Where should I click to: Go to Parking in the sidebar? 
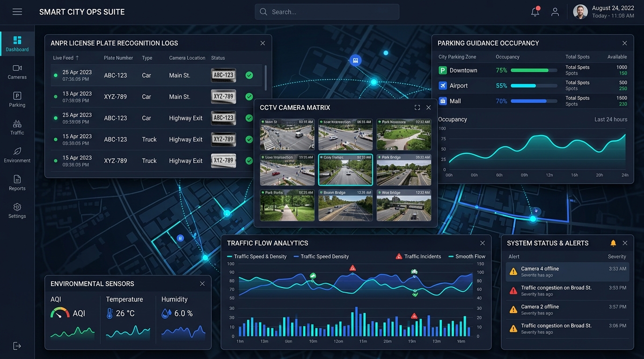17,100
